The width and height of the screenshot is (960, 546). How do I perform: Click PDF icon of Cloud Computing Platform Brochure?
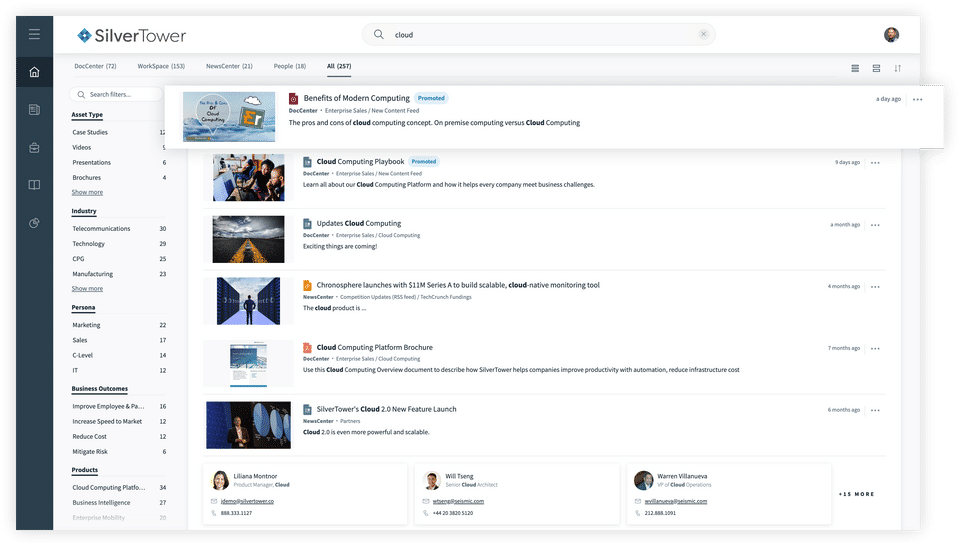click(307, 348)
